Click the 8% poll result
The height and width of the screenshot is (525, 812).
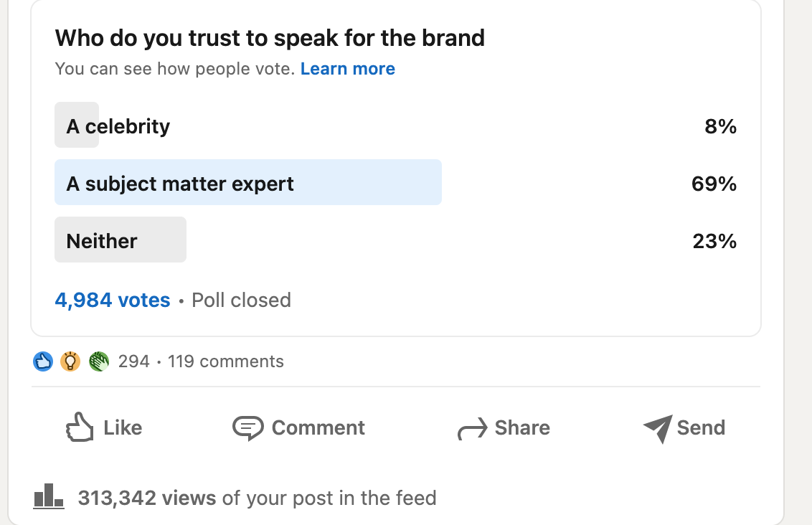(720, 126)
